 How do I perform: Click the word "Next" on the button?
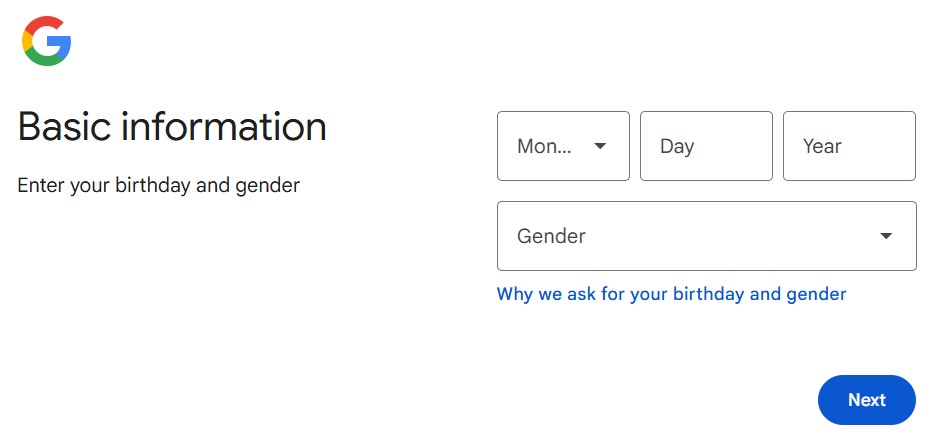pyautogui.click(x=867, y=400)
